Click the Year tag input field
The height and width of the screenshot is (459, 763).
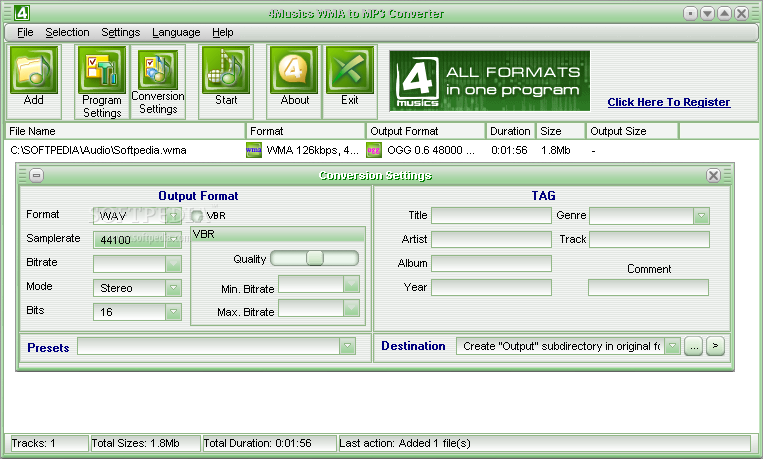pyautogui.click(x=491, y=287)
